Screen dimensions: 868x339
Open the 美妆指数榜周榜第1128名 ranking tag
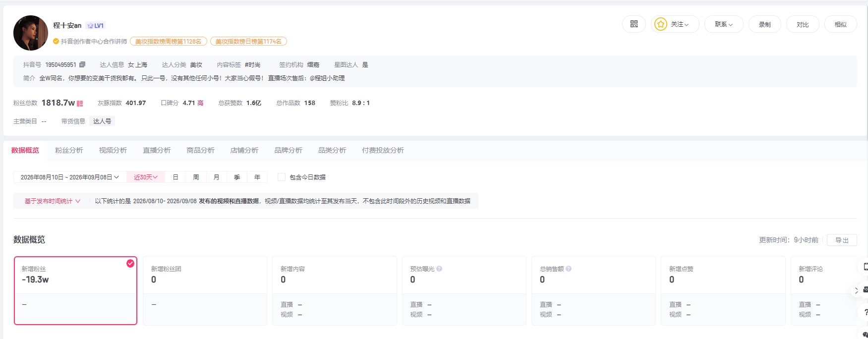click(x=169, y=42)
